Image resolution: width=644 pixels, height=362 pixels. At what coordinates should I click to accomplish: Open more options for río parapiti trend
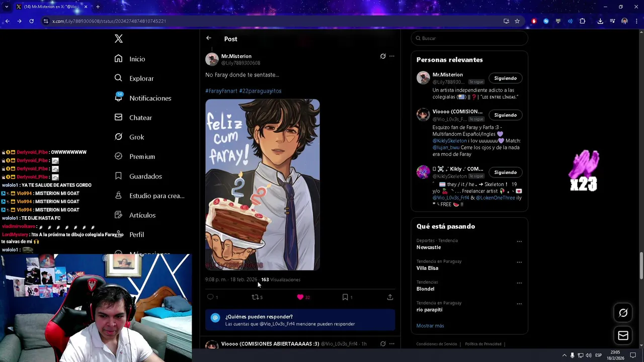(519, 304)
